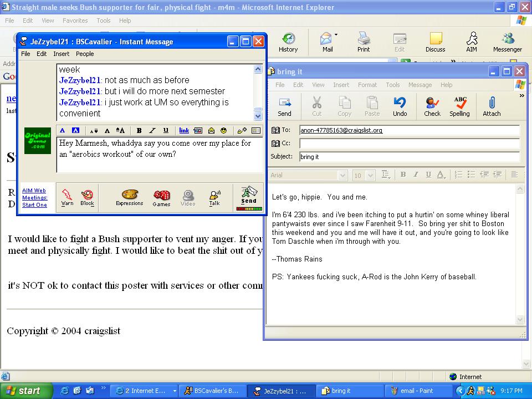Open Messenger from the Internet Explorer toolbar
Image resolution: width=532 pixels, height=399 pixels.
click(x=508, y=43)
